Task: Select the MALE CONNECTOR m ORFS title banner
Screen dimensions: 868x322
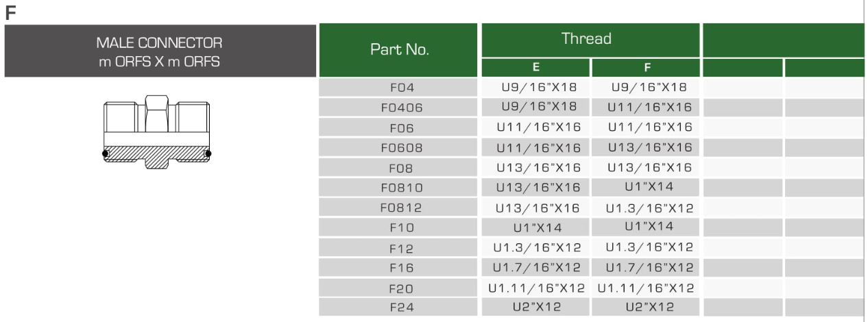Action: [x=160, y=51]
